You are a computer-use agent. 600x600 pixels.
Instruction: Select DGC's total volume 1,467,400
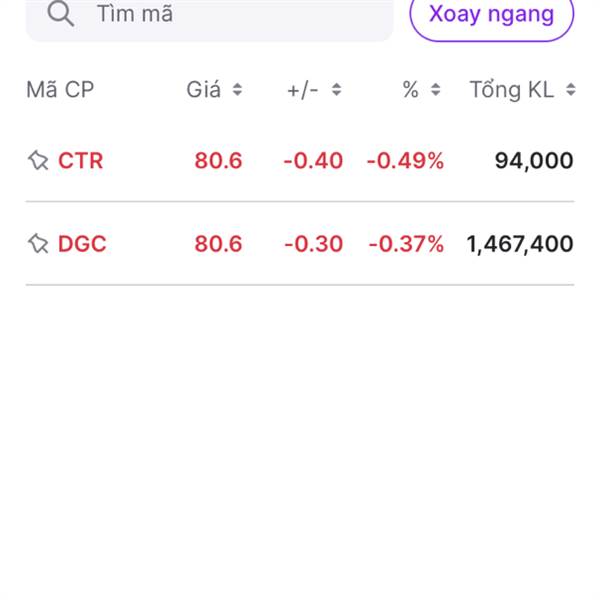[x=520, y=244]
